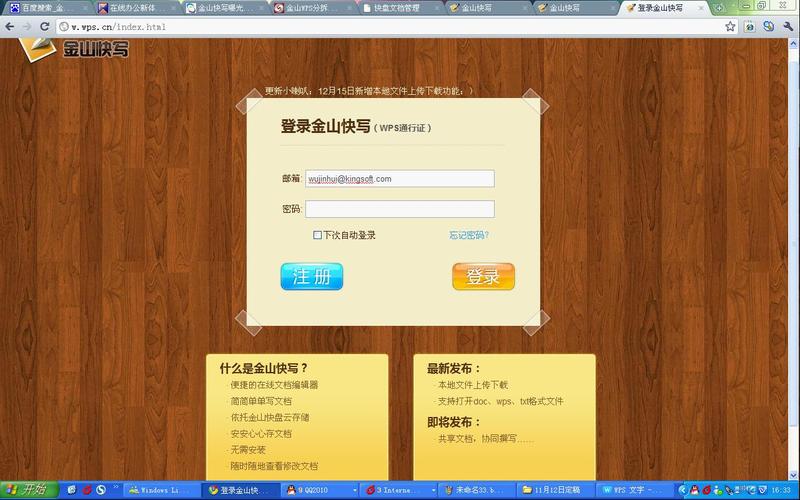Click the 什么是金山快写? heading

point(264,368)
